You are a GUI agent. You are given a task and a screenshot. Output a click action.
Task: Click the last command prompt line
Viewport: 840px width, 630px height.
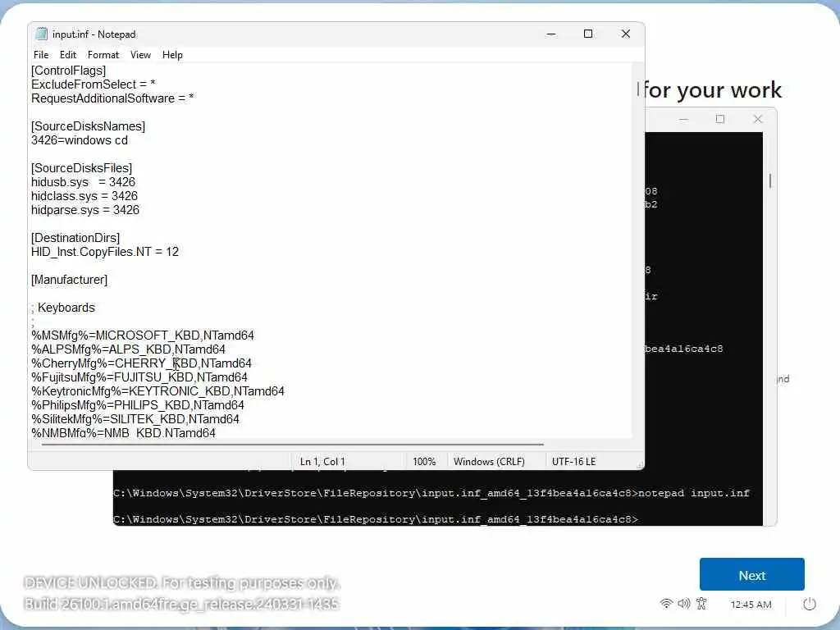click(x=376, y=519)
